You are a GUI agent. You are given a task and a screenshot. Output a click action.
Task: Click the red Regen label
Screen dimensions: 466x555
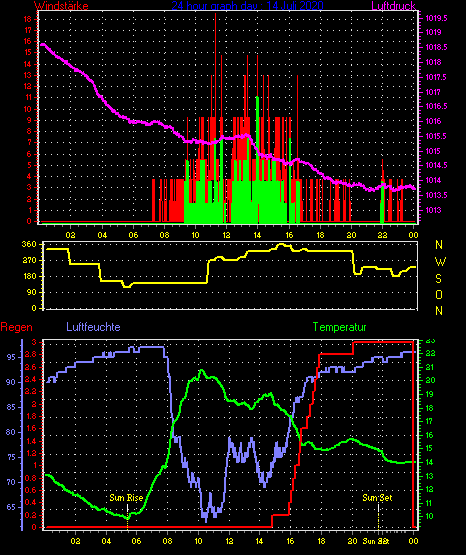pos(16,327)
